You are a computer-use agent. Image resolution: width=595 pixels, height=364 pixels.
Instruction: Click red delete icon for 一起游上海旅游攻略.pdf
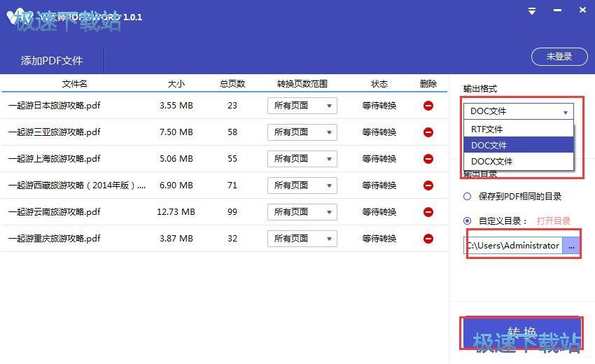tap(428, 159)
